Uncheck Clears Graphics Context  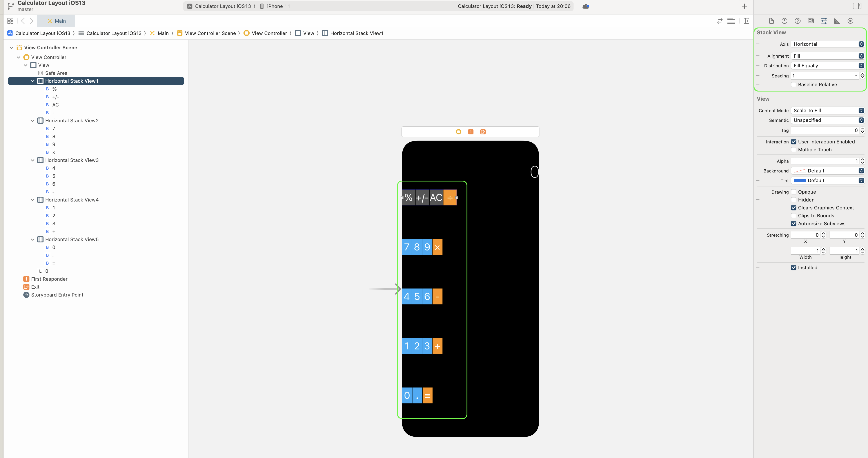coord(794,208)
